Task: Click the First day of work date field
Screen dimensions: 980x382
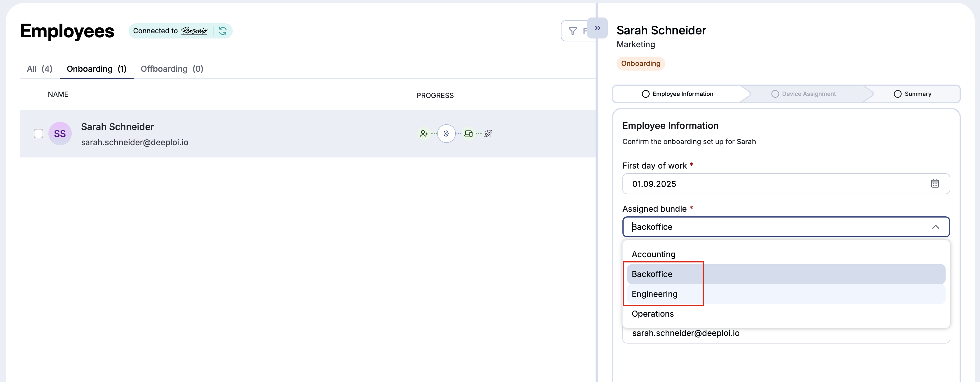Action: point(786,184)
